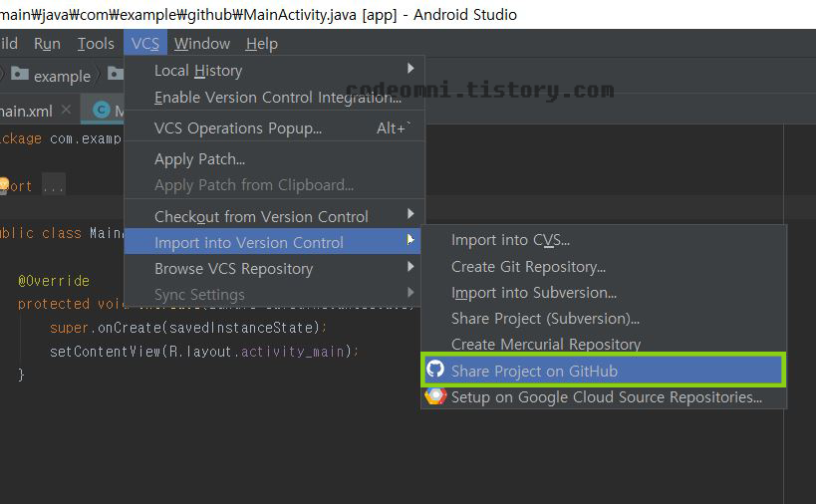Choose Local History menu entry

pyautogui.click(x=274, y=70)
